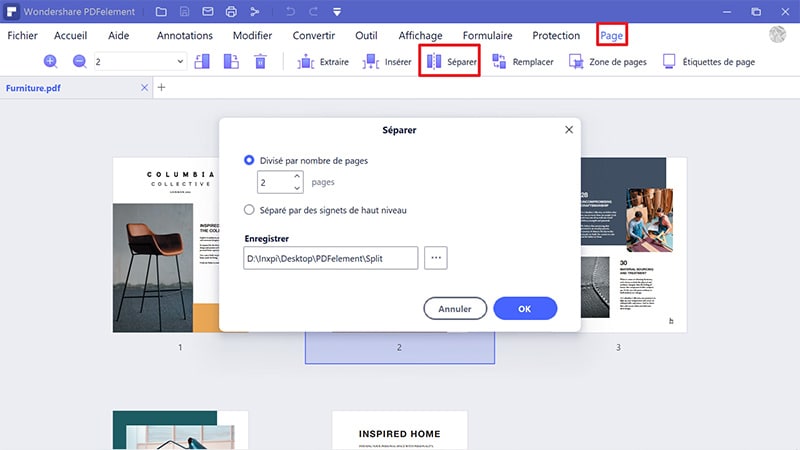Select page 3 thumbnail
Image resolution: width=800 pixels, height=450 pixels.
[x=634, y=245]
